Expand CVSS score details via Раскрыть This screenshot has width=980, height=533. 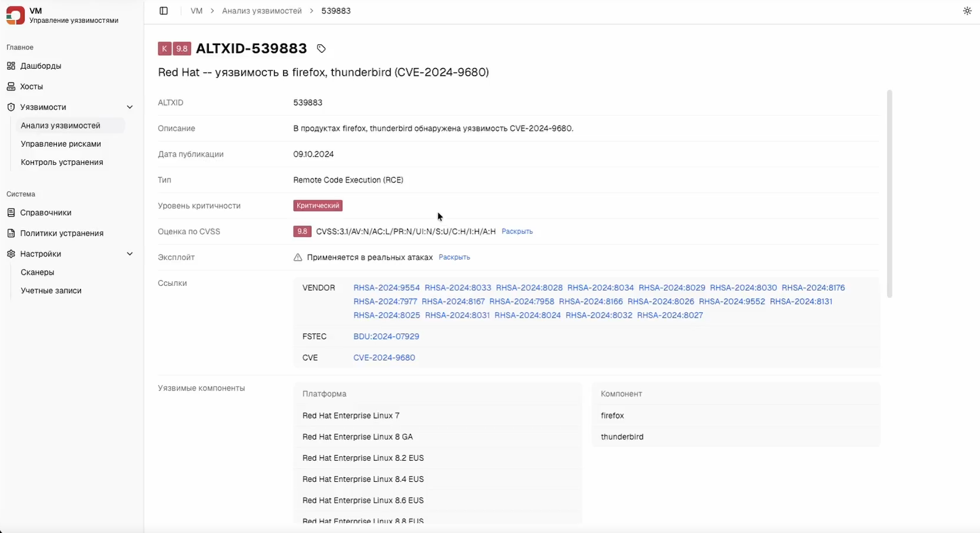click(x=517, y=231)
